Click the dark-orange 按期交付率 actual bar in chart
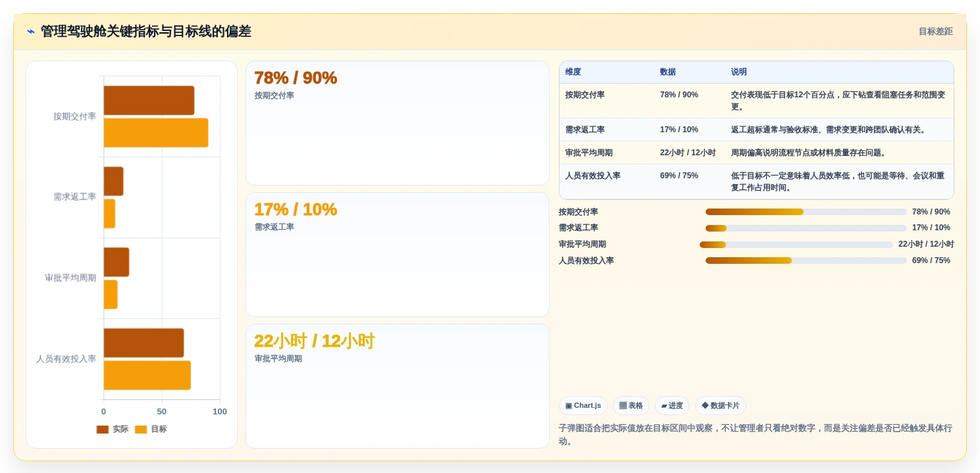 click(x=149, y=101)
